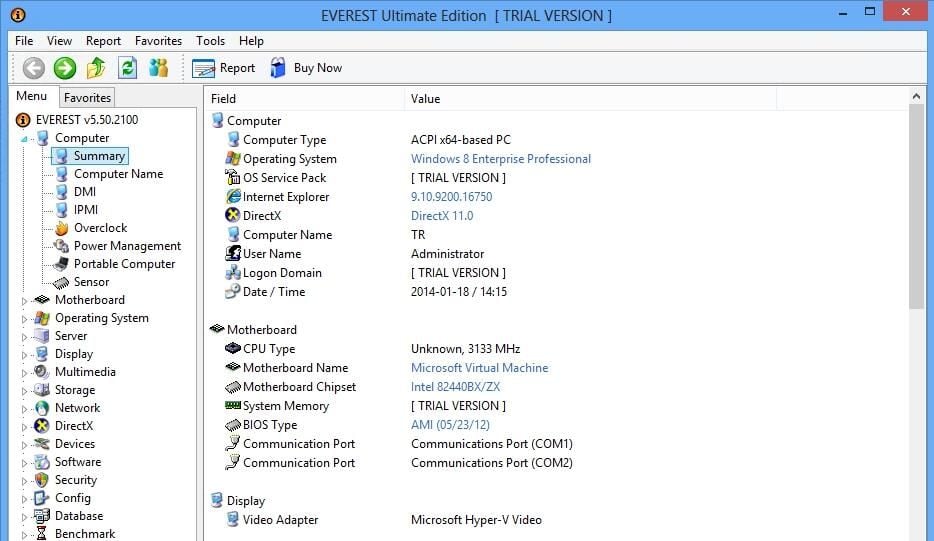Click the Buy Now toolbar button

pyautogui.click(x=306, y=68)
